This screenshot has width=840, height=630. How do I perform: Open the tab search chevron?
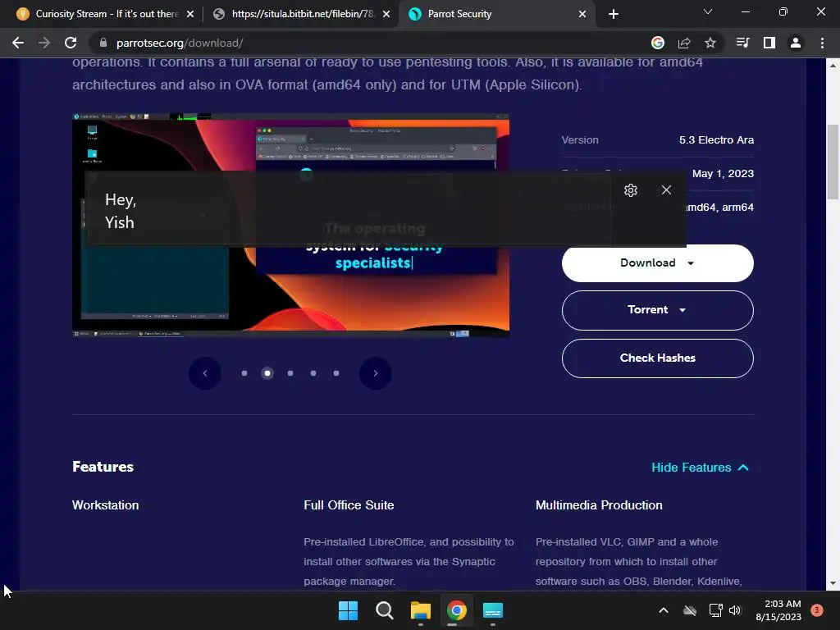[708, 11]
